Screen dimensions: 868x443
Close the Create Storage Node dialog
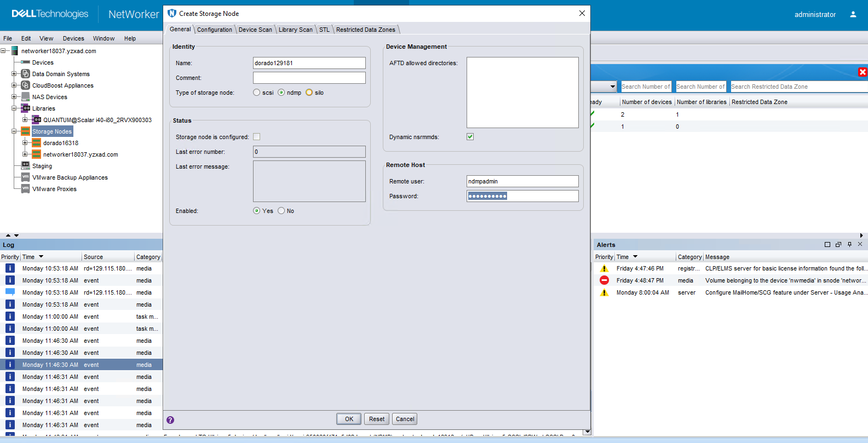(x=582, y=13)
